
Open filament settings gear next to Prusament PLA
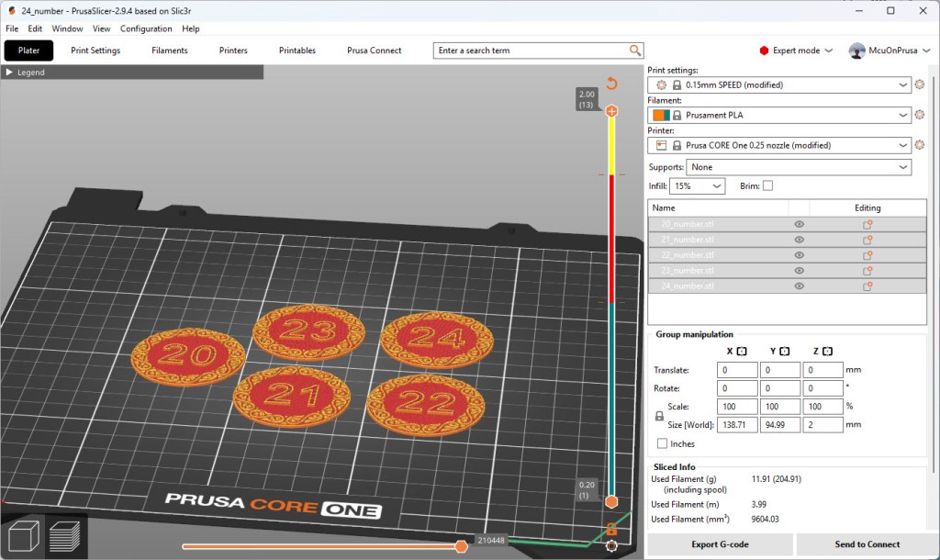[x=920, y=115]
